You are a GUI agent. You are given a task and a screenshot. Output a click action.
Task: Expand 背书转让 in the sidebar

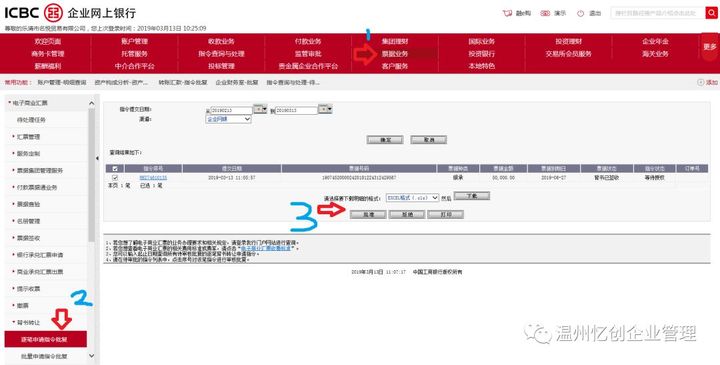pos(28,322)
